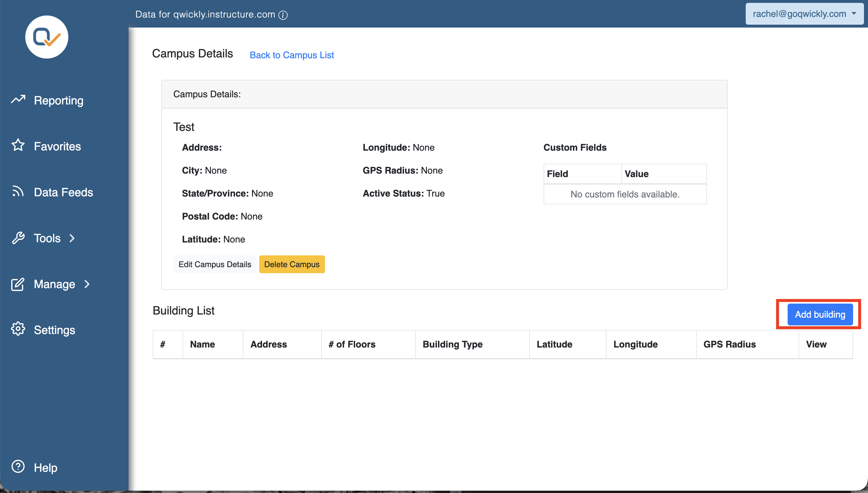Click the Qwickly logo icon

47,37
